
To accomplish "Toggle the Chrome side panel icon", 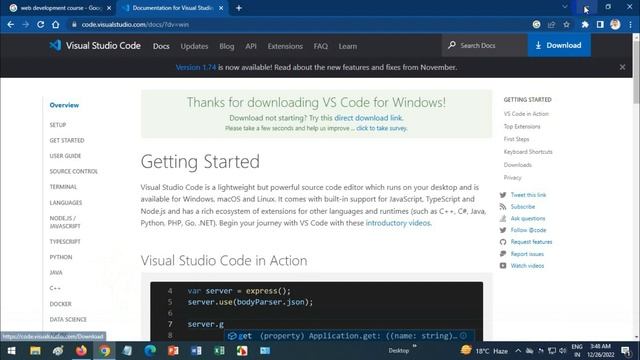I will tap(600, 24).
